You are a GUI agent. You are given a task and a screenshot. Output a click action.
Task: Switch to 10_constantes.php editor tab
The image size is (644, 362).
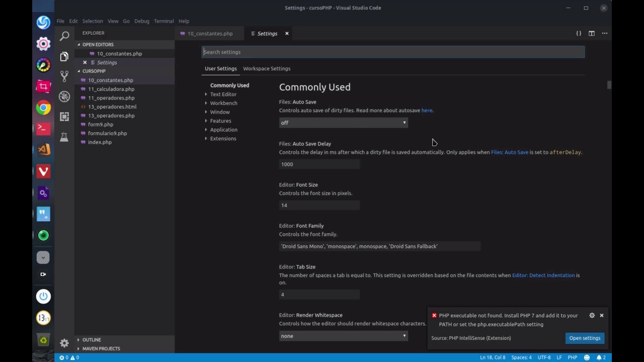[x=210, y=33]
